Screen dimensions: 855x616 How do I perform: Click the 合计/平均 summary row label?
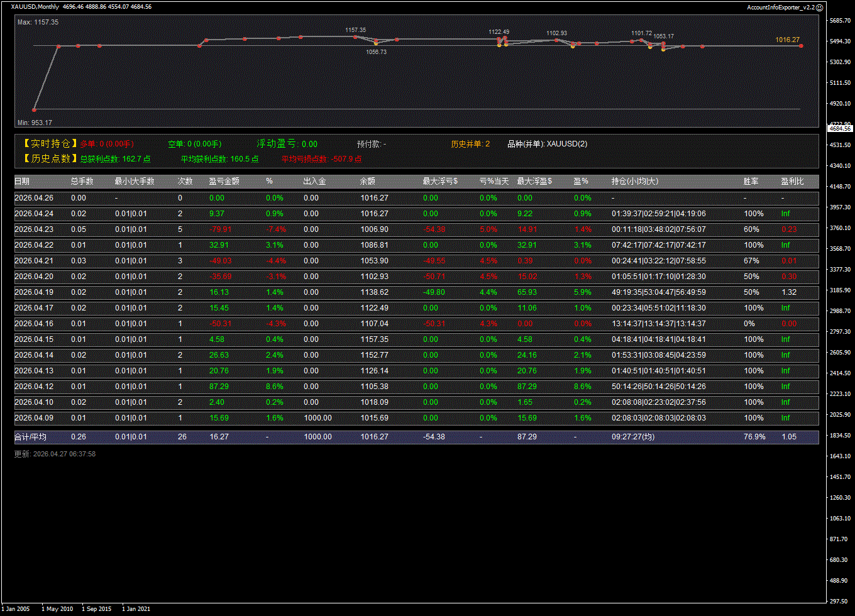(30, 437)
